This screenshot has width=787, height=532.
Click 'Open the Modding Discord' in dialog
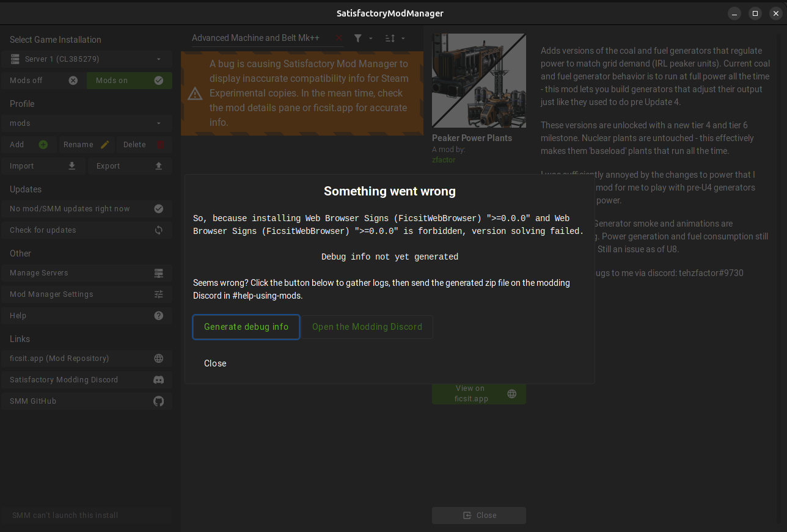coord(367,327)
